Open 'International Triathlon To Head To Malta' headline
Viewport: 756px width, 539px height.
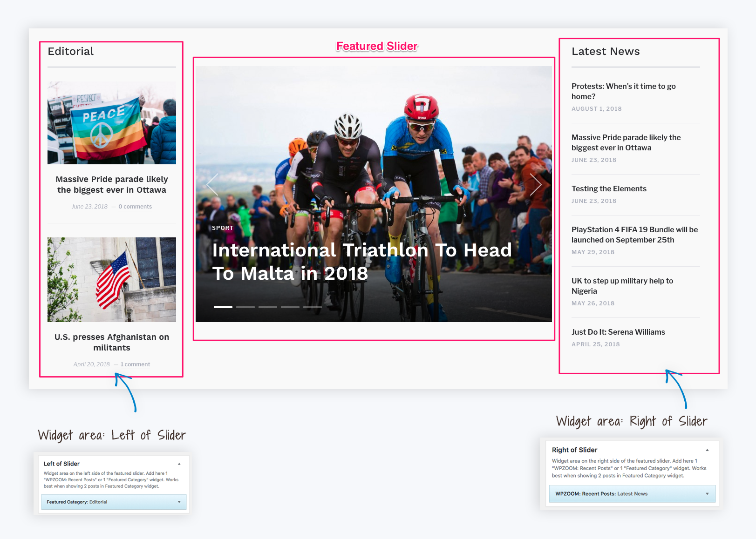tap(361, 262)
